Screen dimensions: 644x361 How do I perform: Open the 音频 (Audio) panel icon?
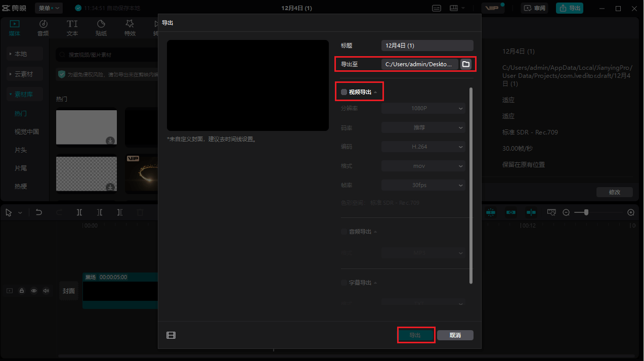click(x=43, y=28)
